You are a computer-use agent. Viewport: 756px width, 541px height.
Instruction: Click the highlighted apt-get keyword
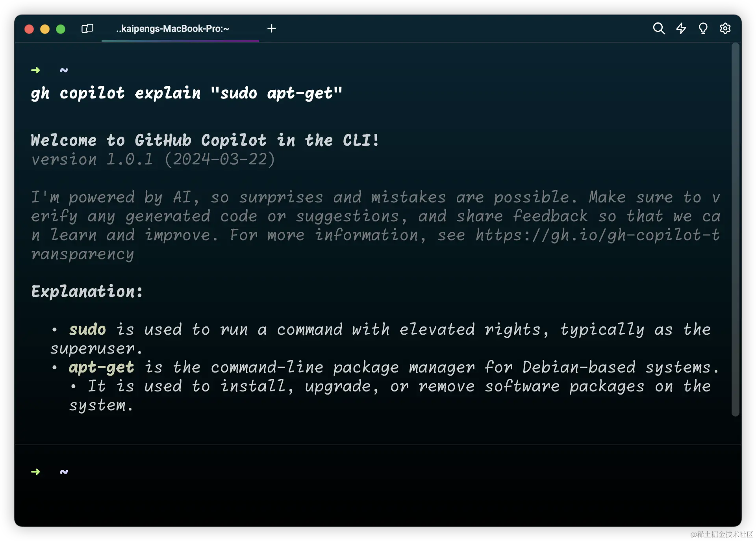coord(102,368)
